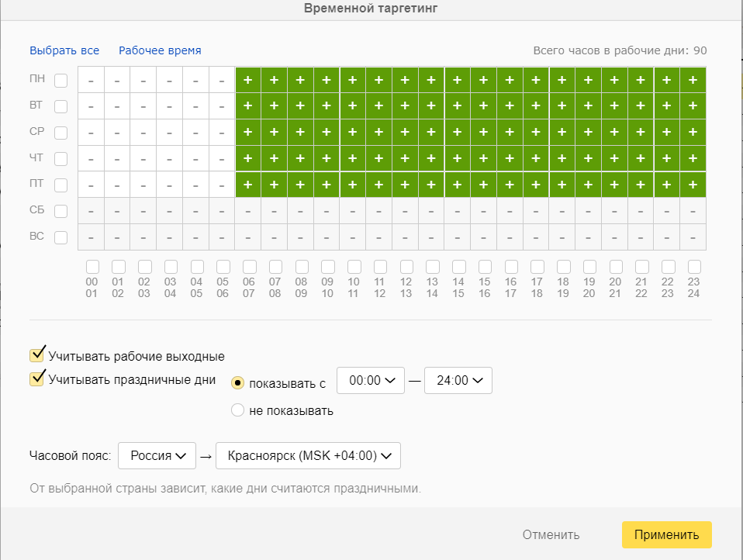The height and width of the screenshot is (560, 743).
Task: Check the СБ row checkbox
Action: point(60,211)
